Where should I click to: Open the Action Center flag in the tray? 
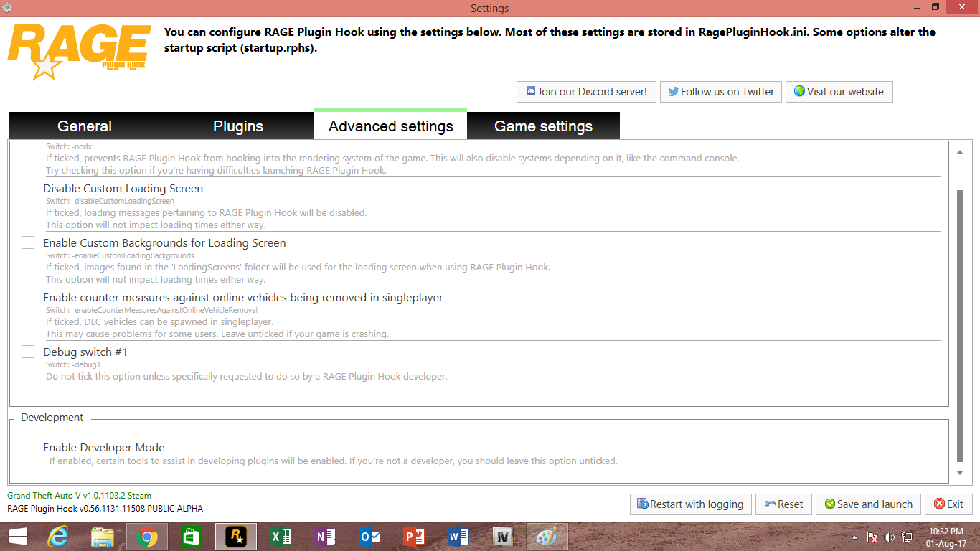[x=873, y=537]
